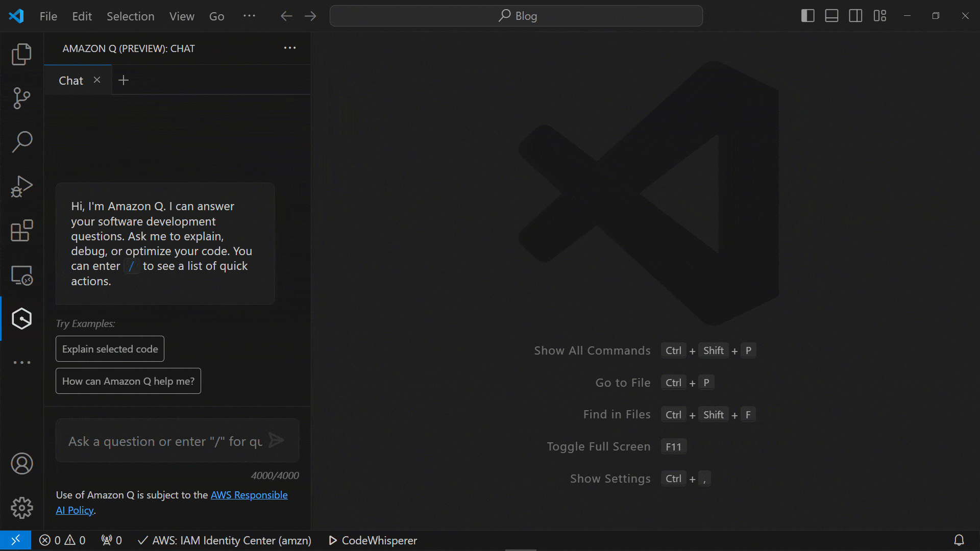Viewport: 980px width, 551px height.
Task: Click the Ask a question input field
Action: [x=163, y=441]
